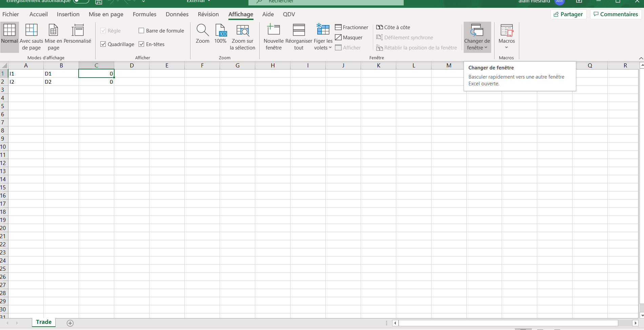The image size is (644, 330).
Task: Click Réorganiser tout
Action: (299, 37)
